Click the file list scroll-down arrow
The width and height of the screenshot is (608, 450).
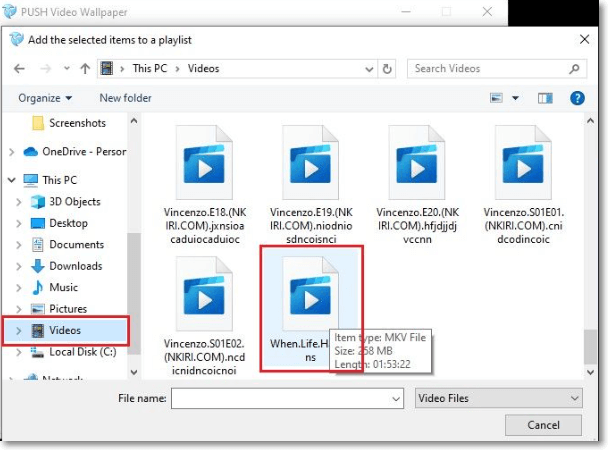point(590,372)
